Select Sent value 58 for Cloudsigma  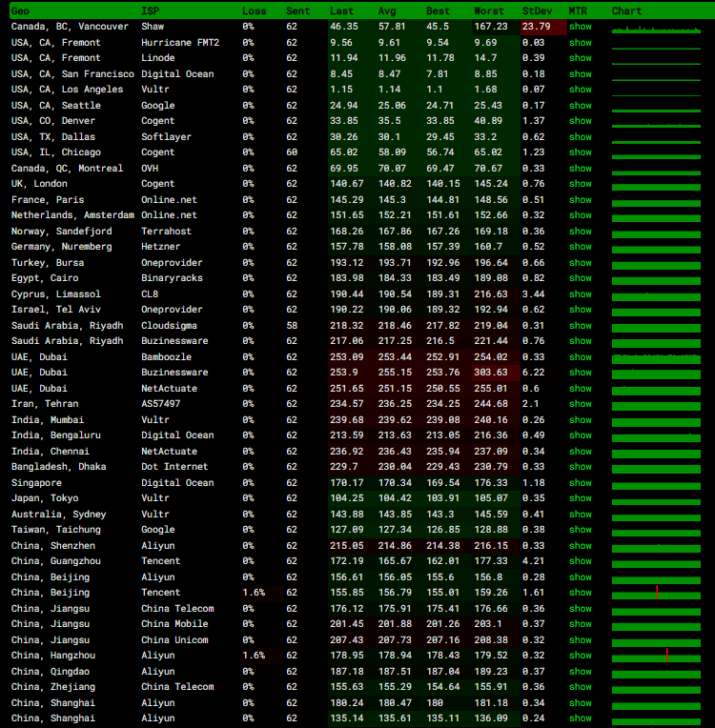[292, 326]
